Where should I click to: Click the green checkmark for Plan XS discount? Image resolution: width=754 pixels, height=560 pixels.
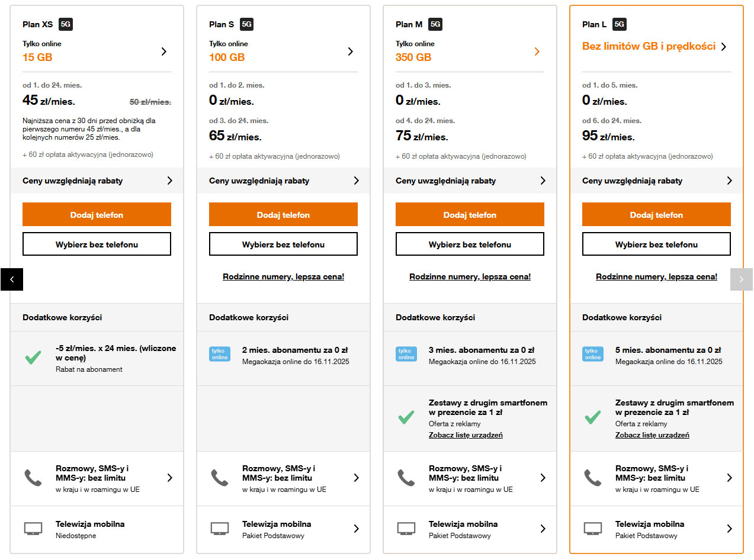point(33,357)
